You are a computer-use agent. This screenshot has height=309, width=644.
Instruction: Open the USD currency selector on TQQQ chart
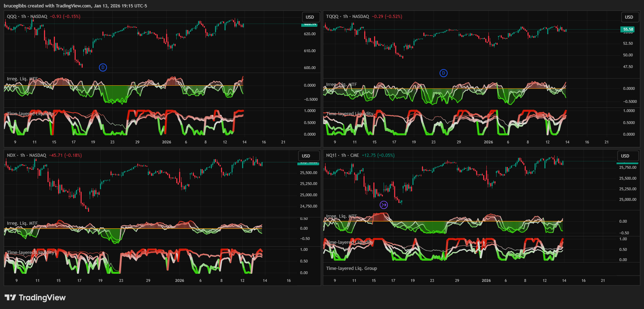[x=629, y=17]
